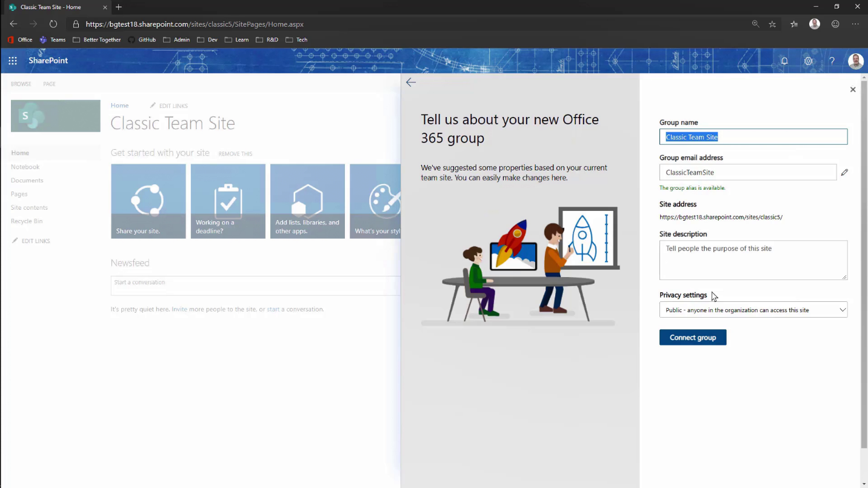Viewport: 868px width, 488px height.
Task: Open a new browser tab
Action: point(119,7)
